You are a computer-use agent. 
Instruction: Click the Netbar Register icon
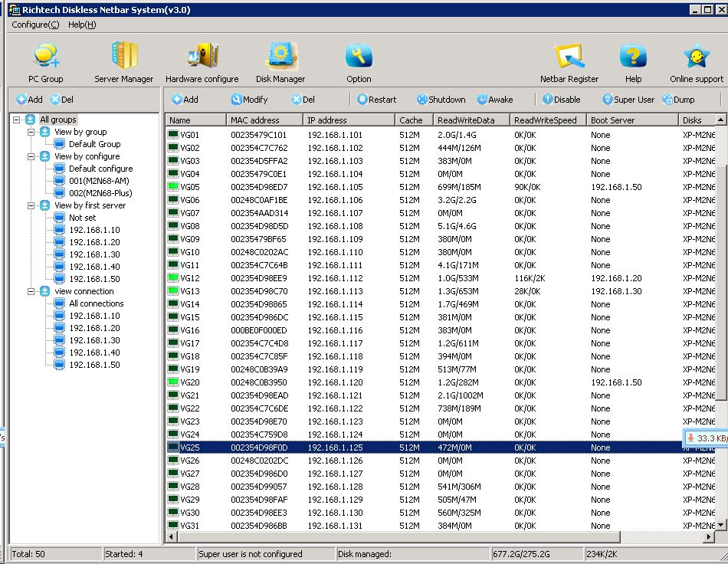coord(569,57)
